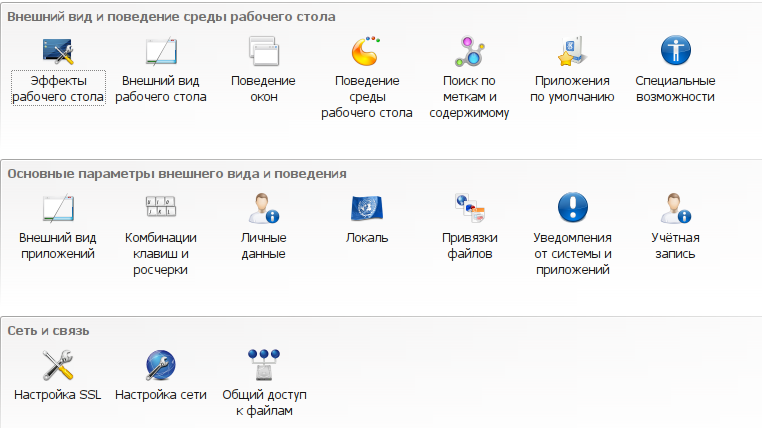Open Личные данные user icon

coord(264,208)
